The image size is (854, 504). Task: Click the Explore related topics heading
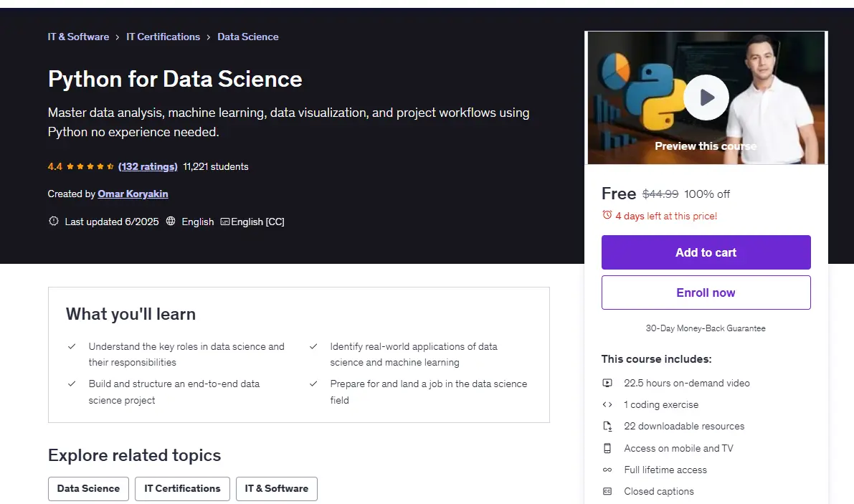click(135, 455)
